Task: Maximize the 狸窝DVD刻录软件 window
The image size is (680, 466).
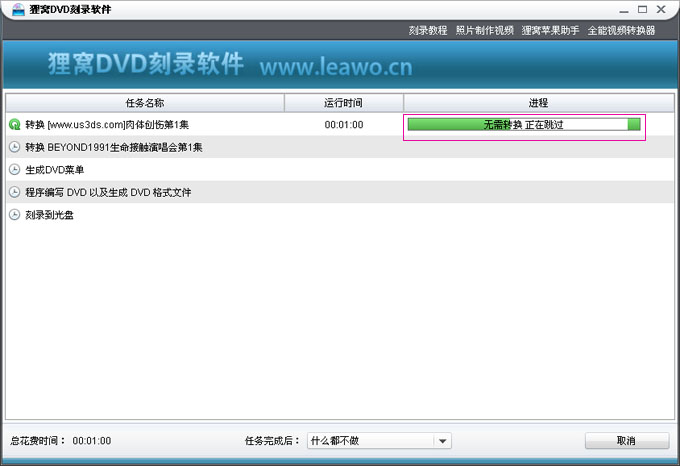Action: coord(643,9)
